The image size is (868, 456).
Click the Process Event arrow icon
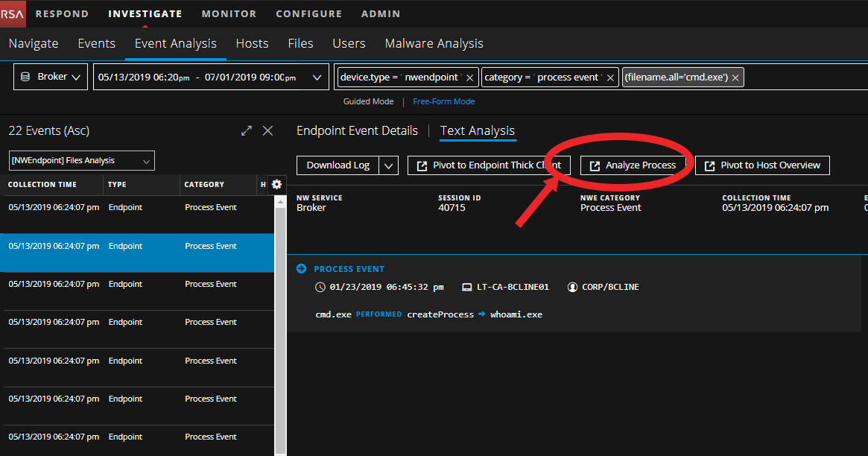point(301,269)
